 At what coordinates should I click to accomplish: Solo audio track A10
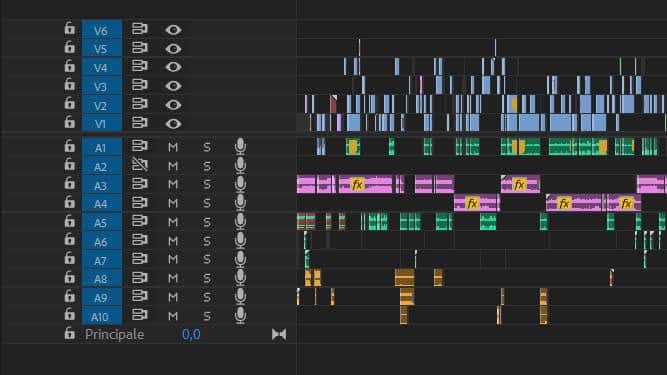[207, 316]
